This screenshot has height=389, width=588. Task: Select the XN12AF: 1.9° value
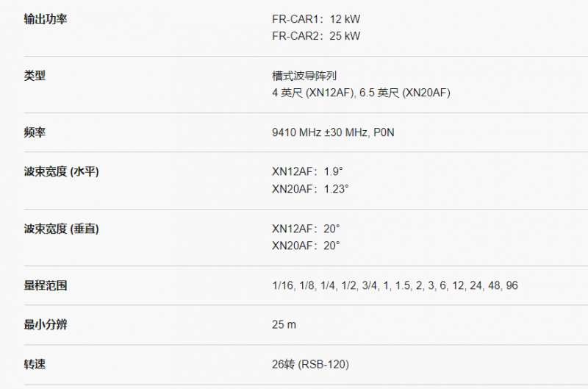pyautogui.click(x=307, y=172)
